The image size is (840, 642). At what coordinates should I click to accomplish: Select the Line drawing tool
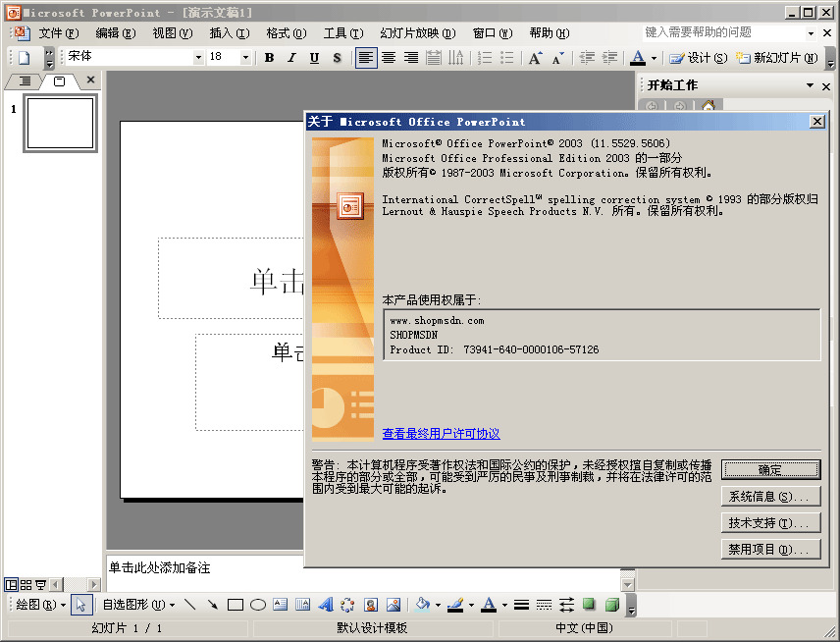pyautogui.click(x=189, y=605)
